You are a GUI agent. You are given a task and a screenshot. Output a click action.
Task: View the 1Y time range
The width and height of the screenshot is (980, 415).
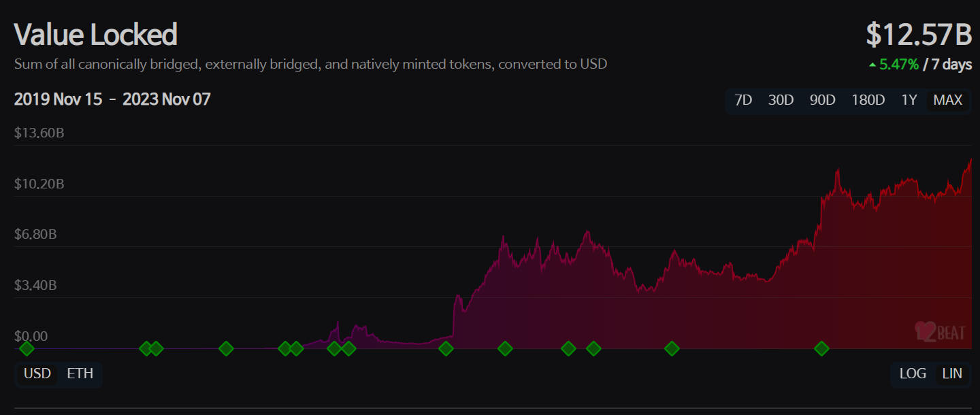tap(909, 100)
